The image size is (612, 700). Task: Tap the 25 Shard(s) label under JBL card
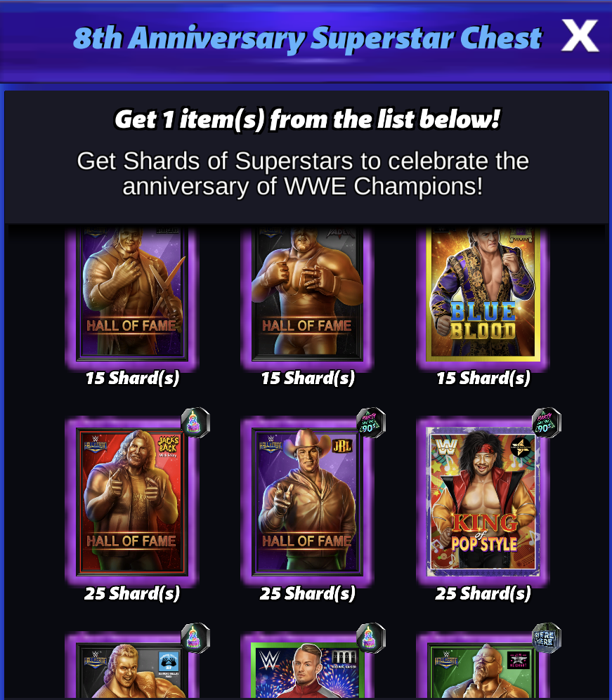click(x=307, y=594)
